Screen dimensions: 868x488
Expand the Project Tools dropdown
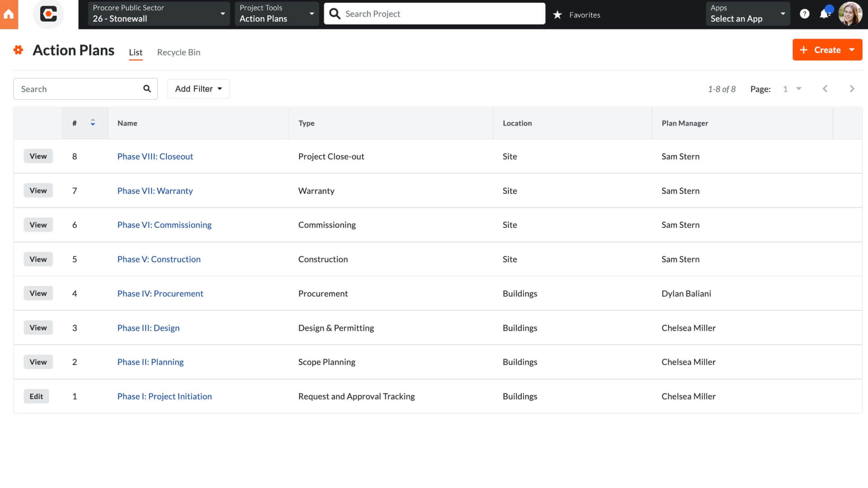(276, 14)
